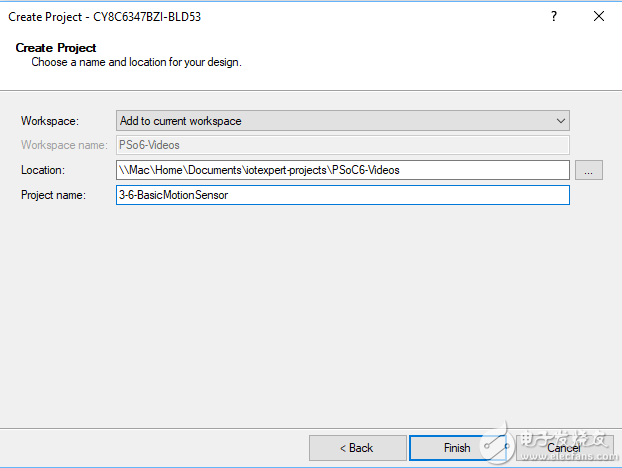Click the bold Create Project heading
The height and width of the screenshot is (468, 622).
pyautogui.click(x=56, y=48)
